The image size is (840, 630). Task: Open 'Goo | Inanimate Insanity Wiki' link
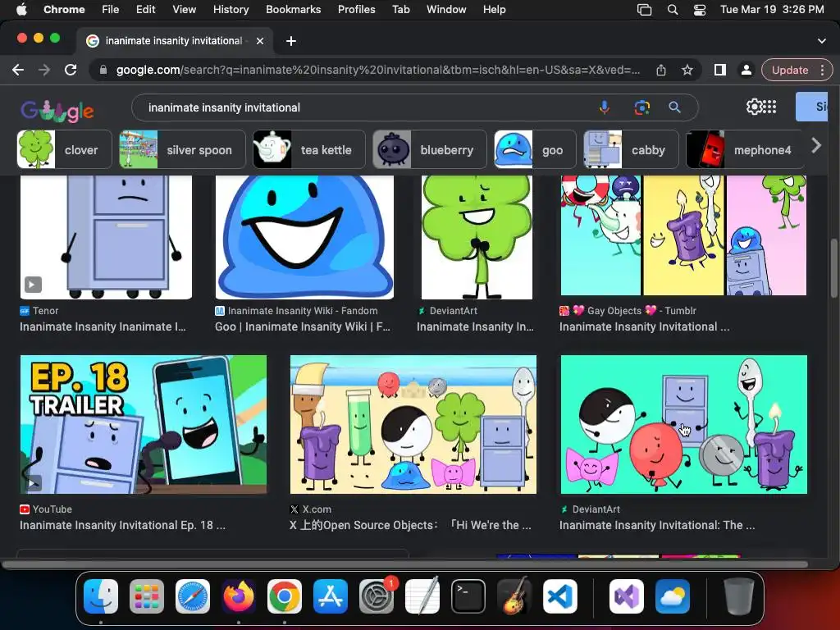point(303,326)
